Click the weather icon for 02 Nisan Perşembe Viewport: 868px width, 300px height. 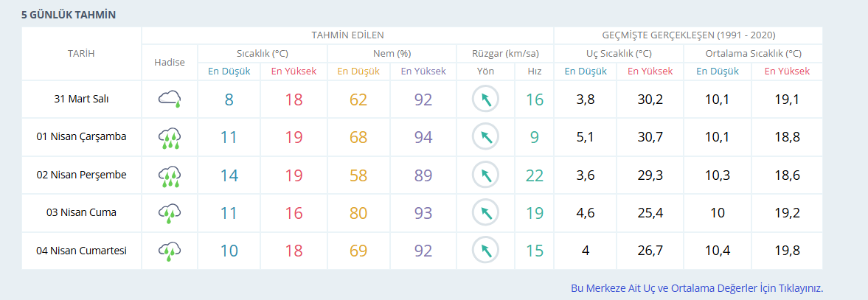pos(170,175)
